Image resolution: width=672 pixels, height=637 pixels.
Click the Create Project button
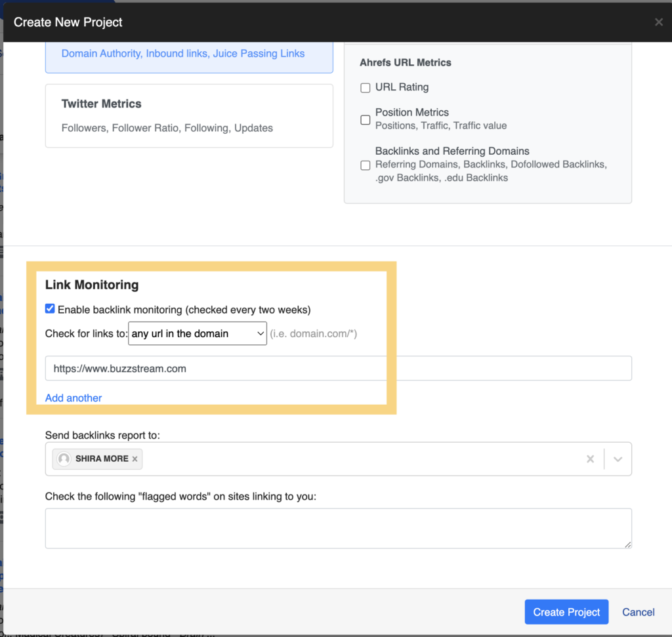[x=566, y=612]
